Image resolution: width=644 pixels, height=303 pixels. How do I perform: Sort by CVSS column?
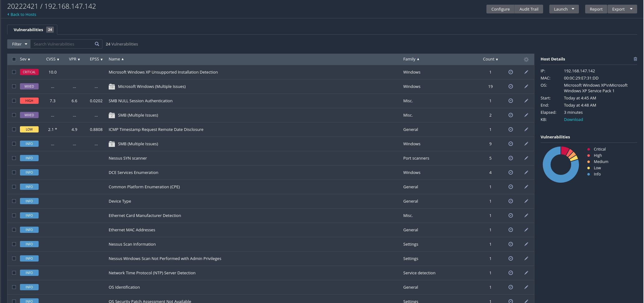(53, 59)
